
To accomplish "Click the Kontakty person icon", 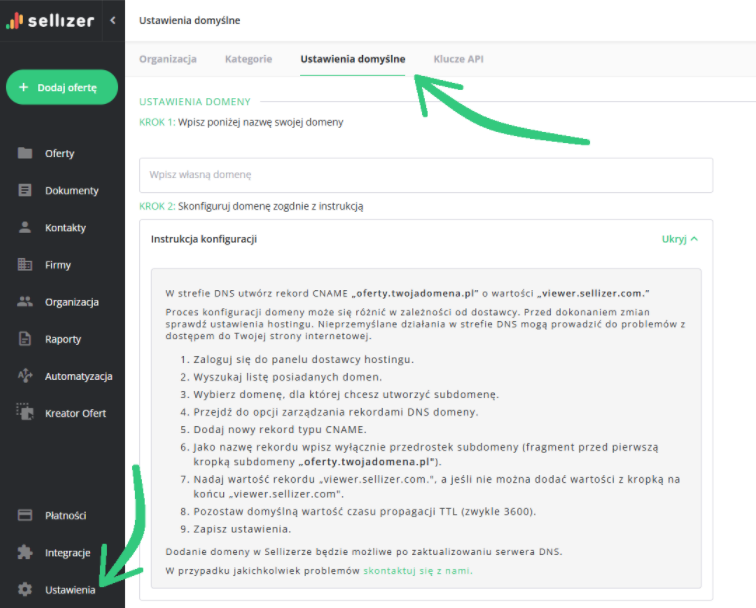I will [x=25, y=228].
